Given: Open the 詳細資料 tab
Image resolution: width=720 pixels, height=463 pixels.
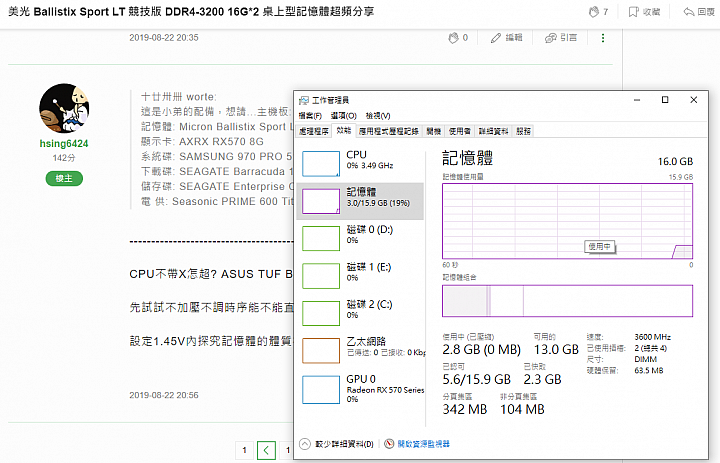Looking at the screenshot, I should [x=494, y=131].
